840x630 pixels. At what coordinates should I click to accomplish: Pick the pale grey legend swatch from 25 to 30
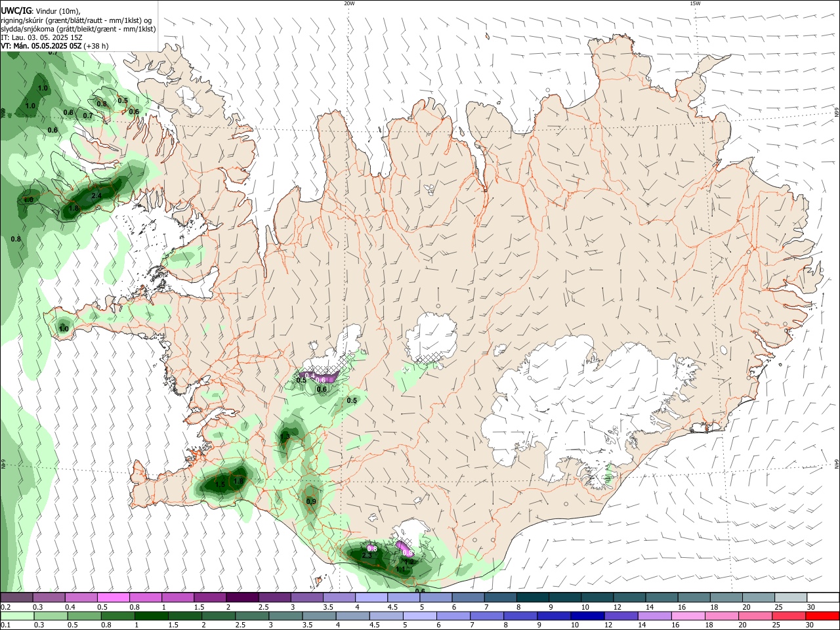[x=791, y=597]
